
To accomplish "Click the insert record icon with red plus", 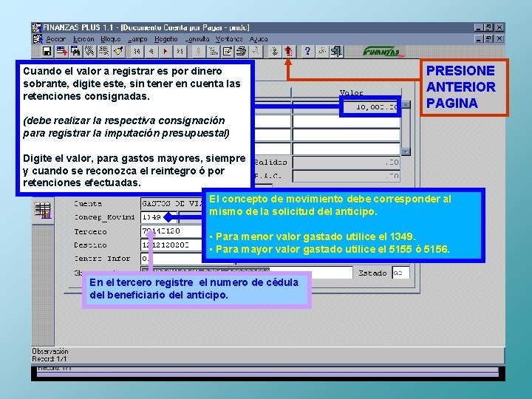I will pos(62,51).
